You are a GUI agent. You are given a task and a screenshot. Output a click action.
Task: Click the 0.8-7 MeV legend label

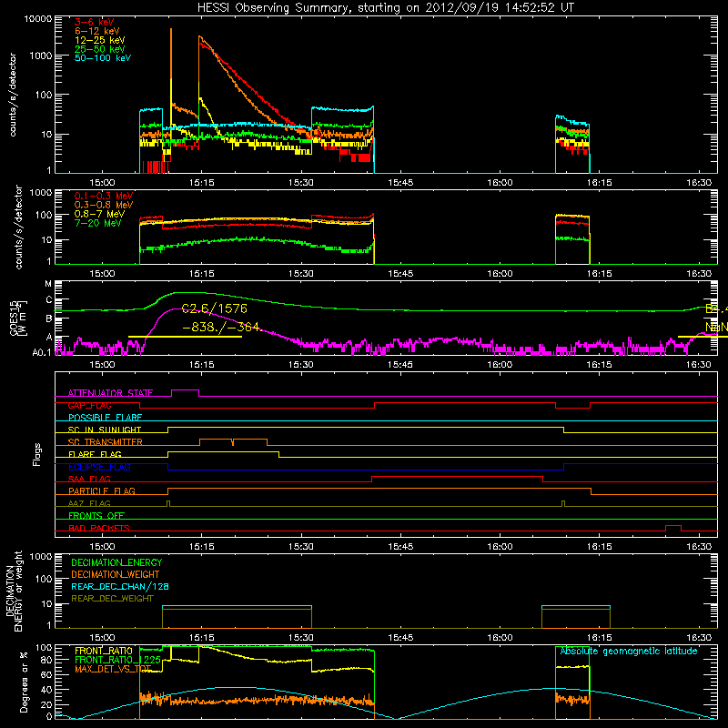(x=99, y=214)
